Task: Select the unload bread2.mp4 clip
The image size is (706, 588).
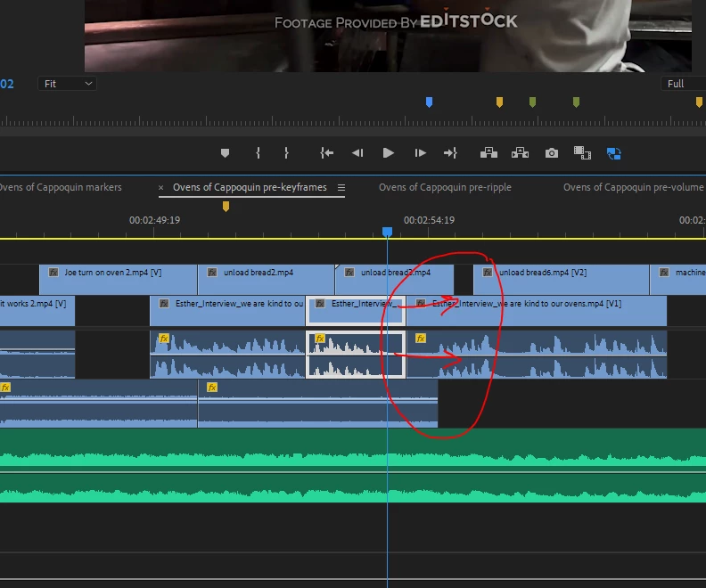Action: (267, 280)
